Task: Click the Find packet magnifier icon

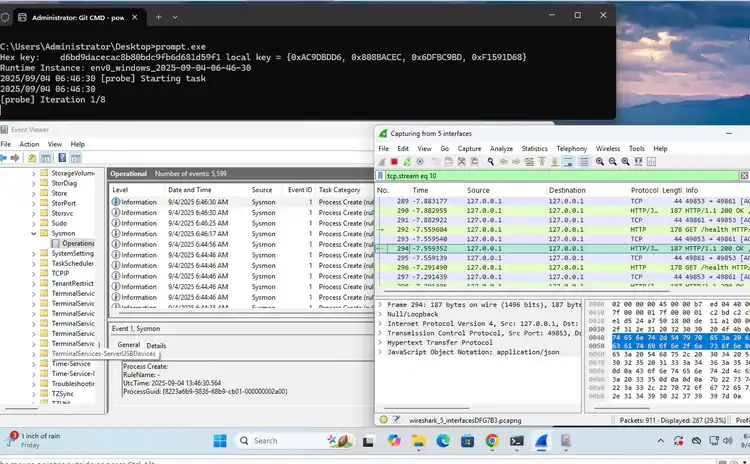Action: (491, 161)
